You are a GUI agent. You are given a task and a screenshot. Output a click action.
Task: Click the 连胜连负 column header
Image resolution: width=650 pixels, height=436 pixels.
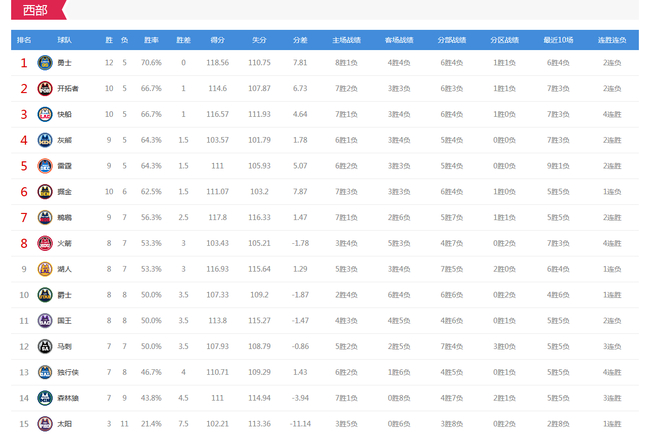tap(612, 40)
